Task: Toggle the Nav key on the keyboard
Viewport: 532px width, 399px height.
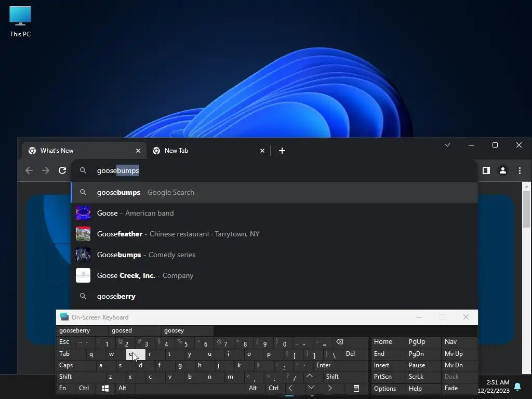Action: pyautogui.click(x=459, y=342)
